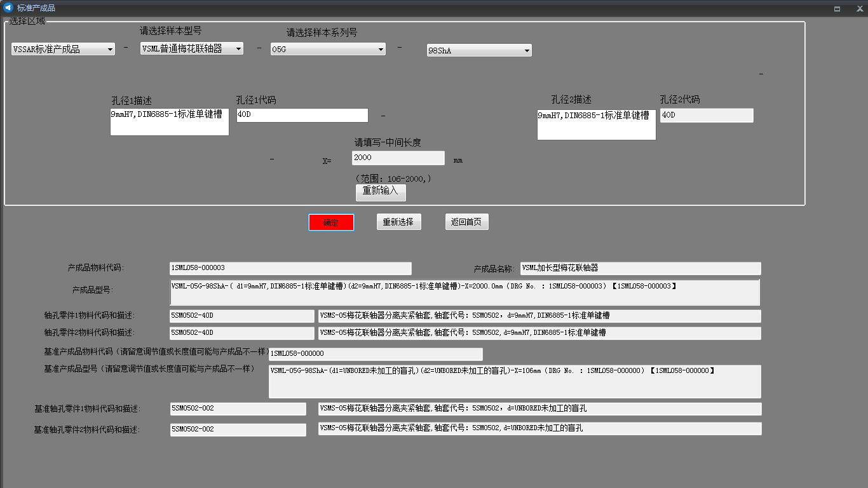Click the 产成品名称 text field
The width and height of the screenshot is (868, 488).
click(x=640, y=268)
